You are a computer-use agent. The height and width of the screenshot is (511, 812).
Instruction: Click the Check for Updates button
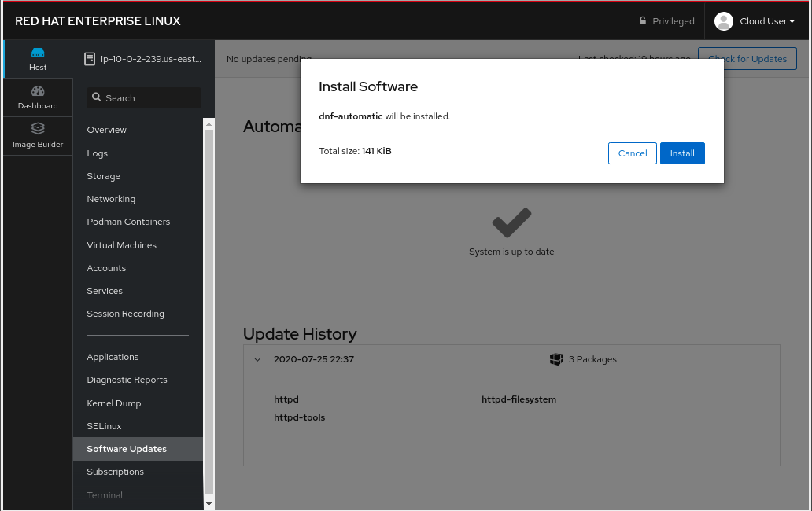pyautogui.click(x=747, y=59)
